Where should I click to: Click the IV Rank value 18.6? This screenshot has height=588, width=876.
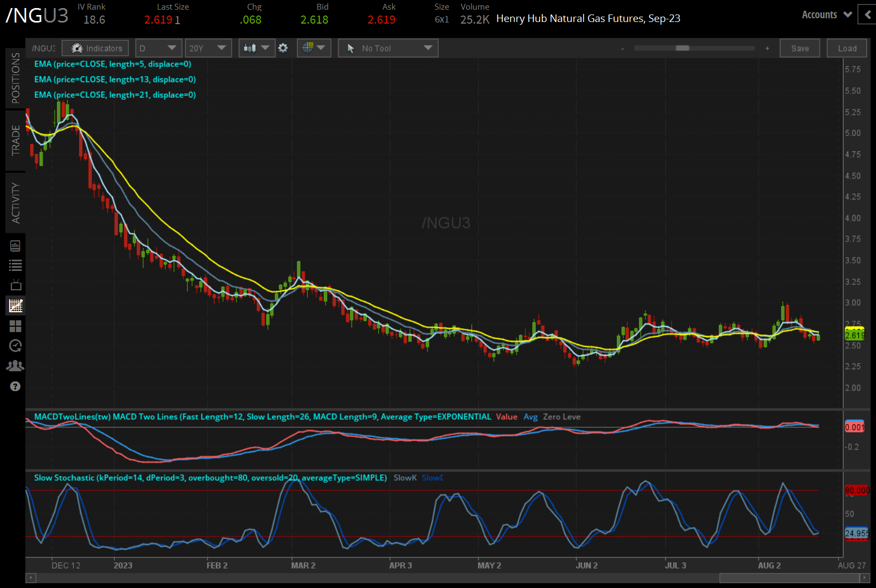(94, 20)
